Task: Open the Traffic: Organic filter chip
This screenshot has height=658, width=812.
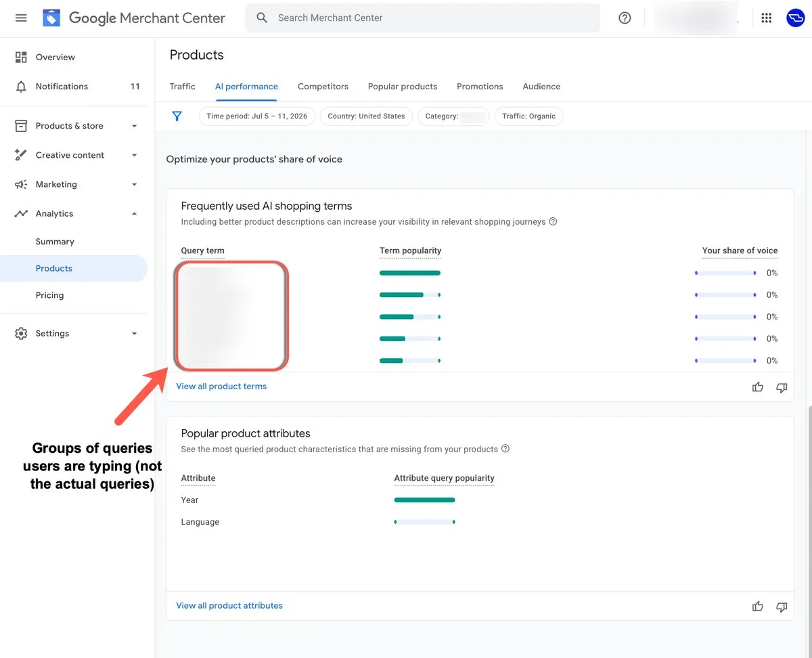Action: point(529,116)
